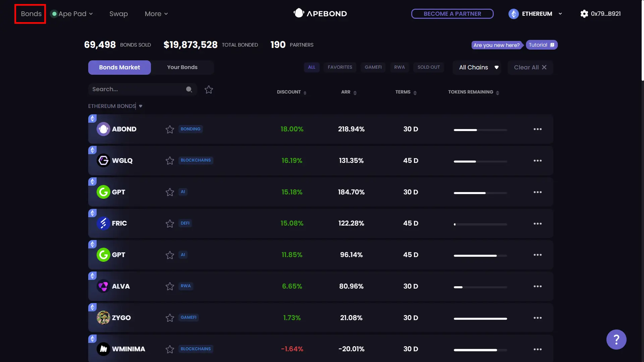The image size is (644, 362).
Task: Open more options for GPT 30 D bond
Action: click(x=538, y=192)
